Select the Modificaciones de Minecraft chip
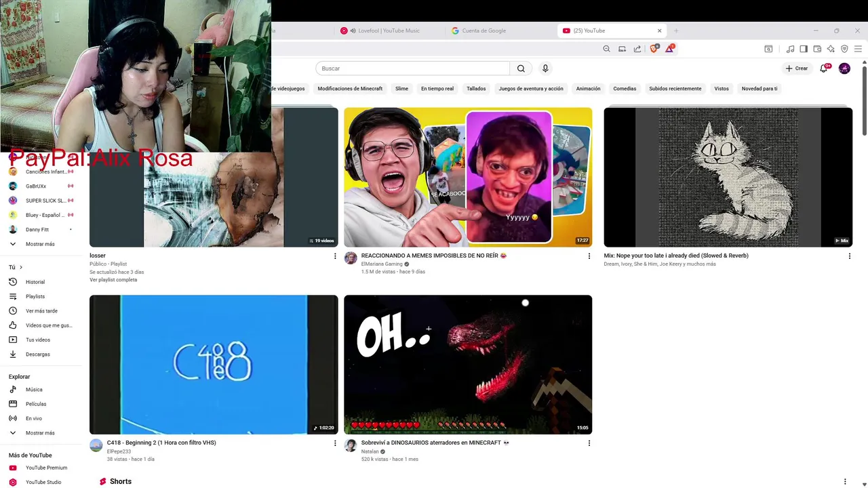This screenshot has height=488, width=868. 350,89
